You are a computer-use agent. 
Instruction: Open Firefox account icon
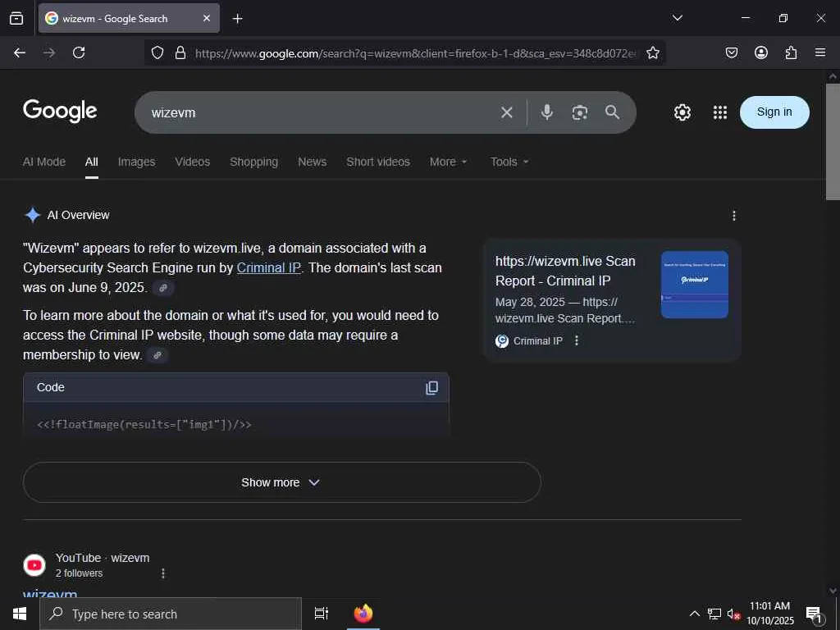click(x=760, y=52)
